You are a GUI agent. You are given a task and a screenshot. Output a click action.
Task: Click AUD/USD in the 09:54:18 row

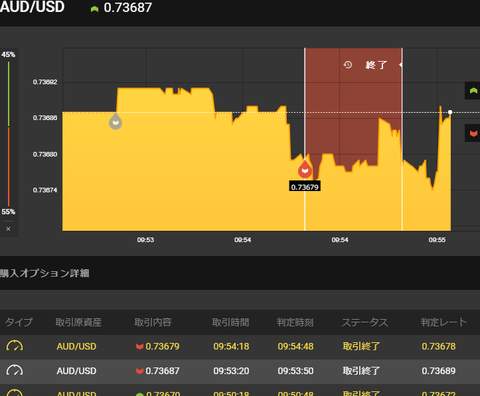tap(76, 346)
